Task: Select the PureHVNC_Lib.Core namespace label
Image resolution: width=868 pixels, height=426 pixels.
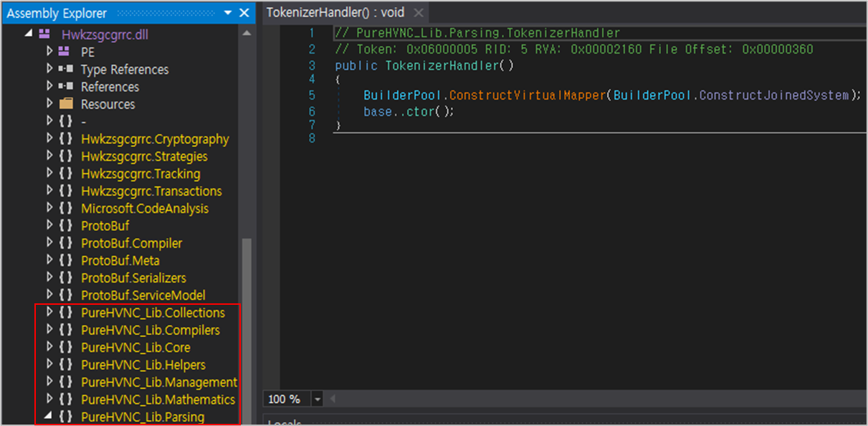Action: (135, 347)
